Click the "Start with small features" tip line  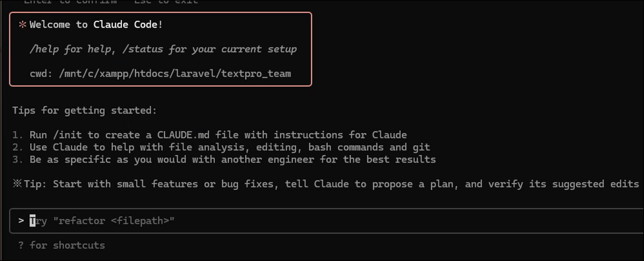pos(327,184)
